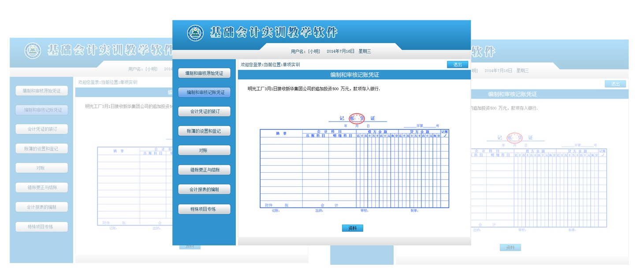Click the faded 资料 button in right background window
Screen dimensions: 644x274
click(x=510, y=248)
